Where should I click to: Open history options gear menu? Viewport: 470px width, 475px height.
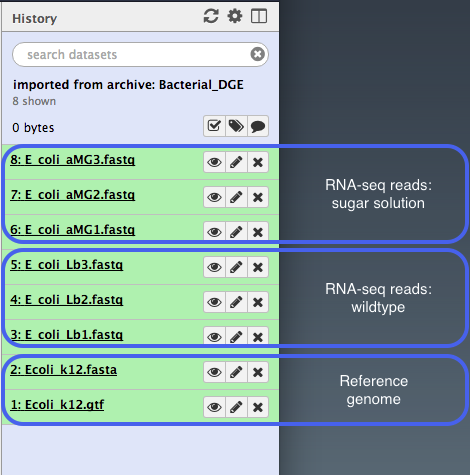click(235, 16)
